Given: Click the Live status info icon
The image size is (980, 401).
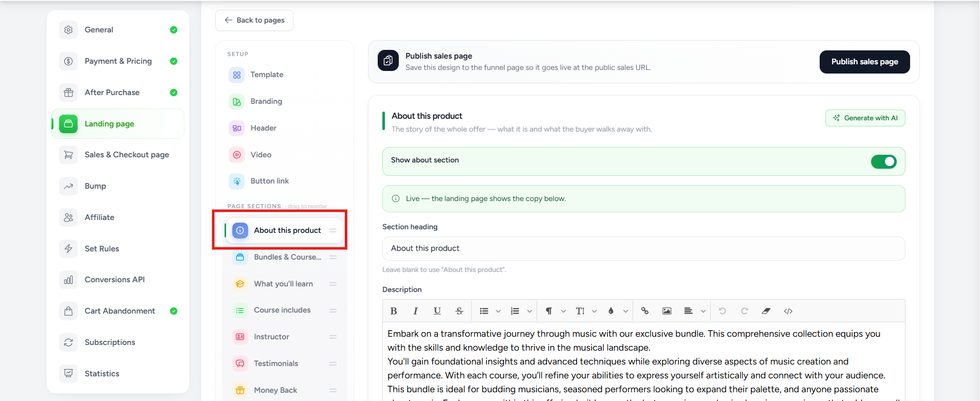Looking at the screenshot, I should [396, 198].
